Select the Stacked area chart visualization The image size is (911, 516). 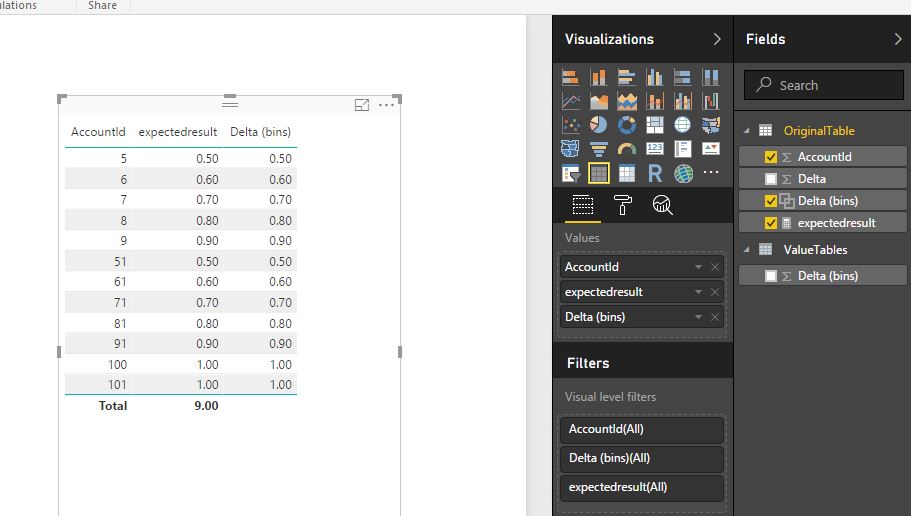[626, 101]
